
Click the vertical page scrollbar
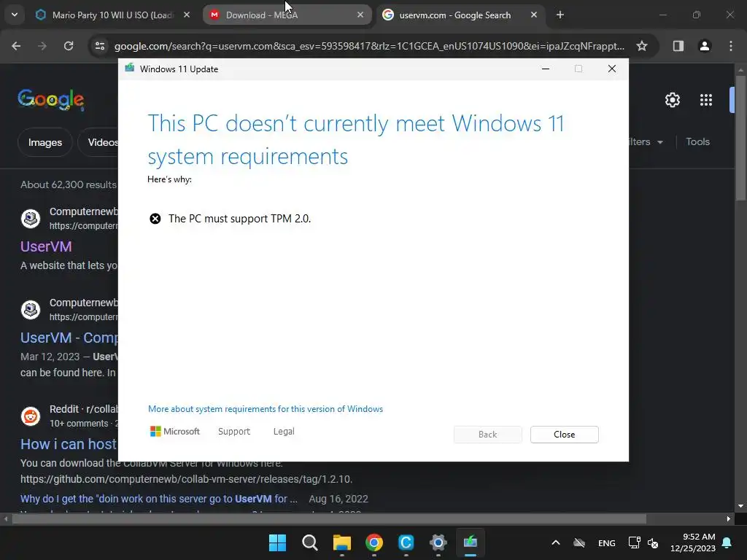740,138
